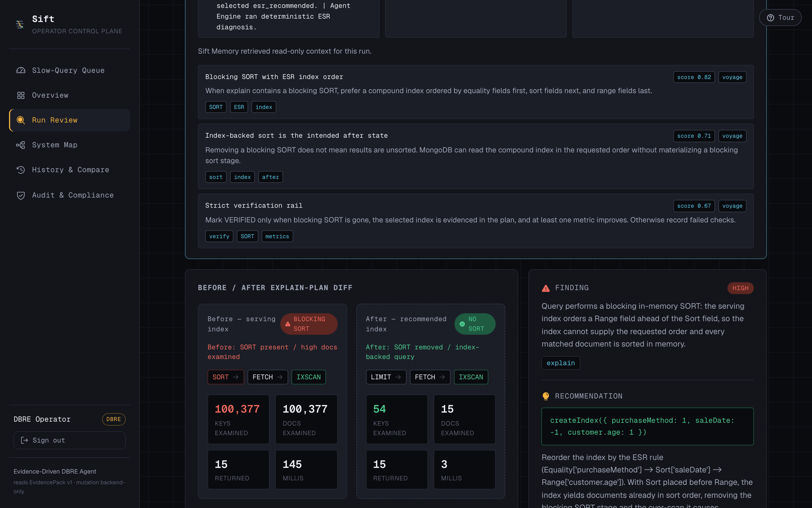Open History & Compare

pyautogui.click(x=69, y=170)
